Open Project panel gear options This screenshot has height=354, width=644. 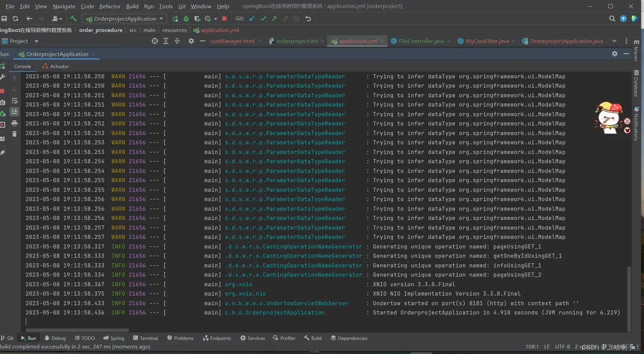click(191, 41)
